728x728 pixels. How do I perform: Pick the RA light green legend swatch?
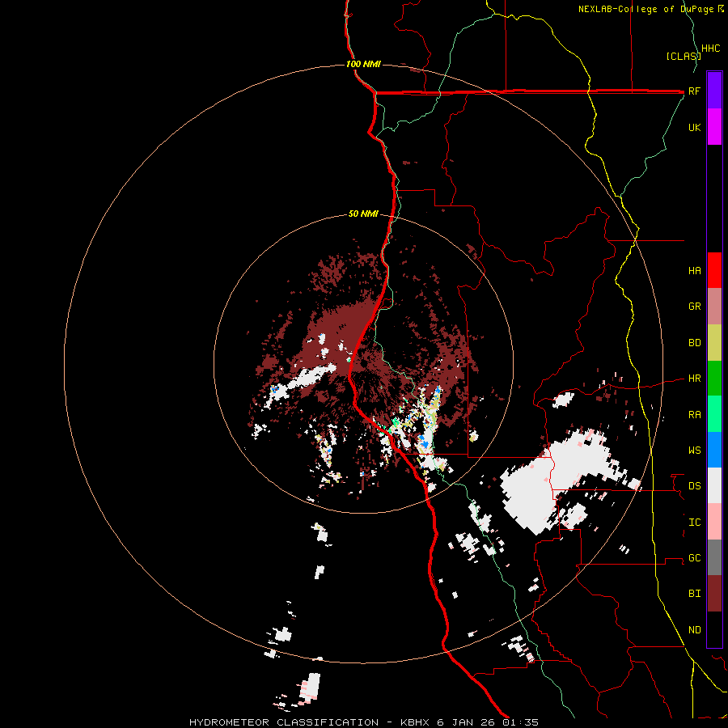(x=714, y=414)
